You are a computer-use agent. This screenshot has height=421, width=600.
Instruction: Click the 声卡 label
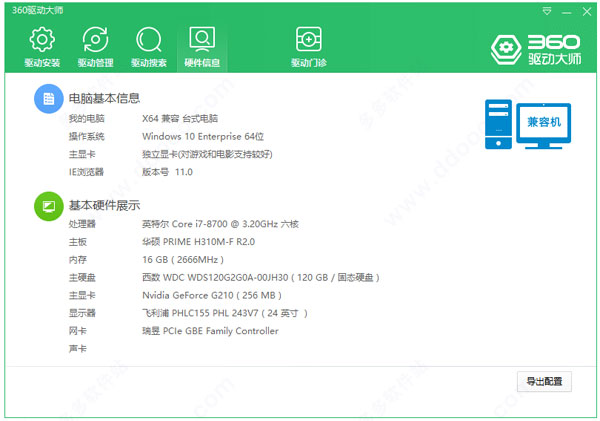click(x=78, y=349)
